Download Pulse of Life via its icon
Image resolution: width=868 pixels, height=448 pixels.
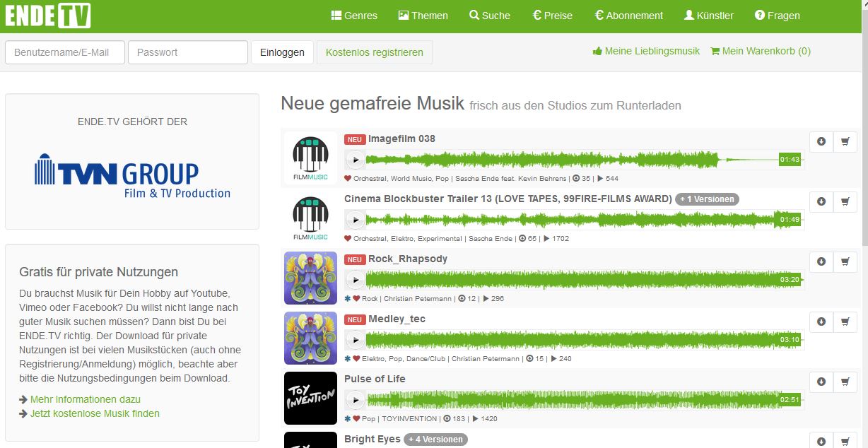tap(821, 382)
